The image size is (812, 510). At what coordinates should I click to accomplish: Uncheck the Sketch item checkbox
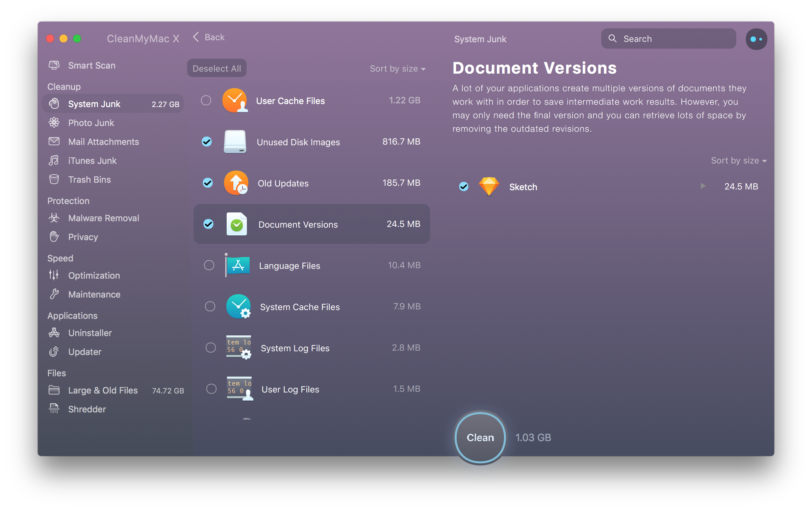tap(464, 186)
